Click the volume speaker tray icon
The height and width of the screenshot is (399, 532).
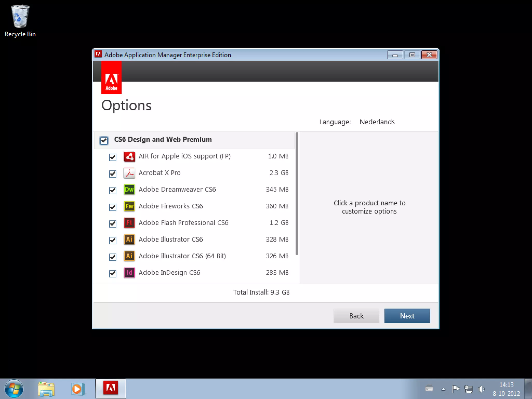481,389
